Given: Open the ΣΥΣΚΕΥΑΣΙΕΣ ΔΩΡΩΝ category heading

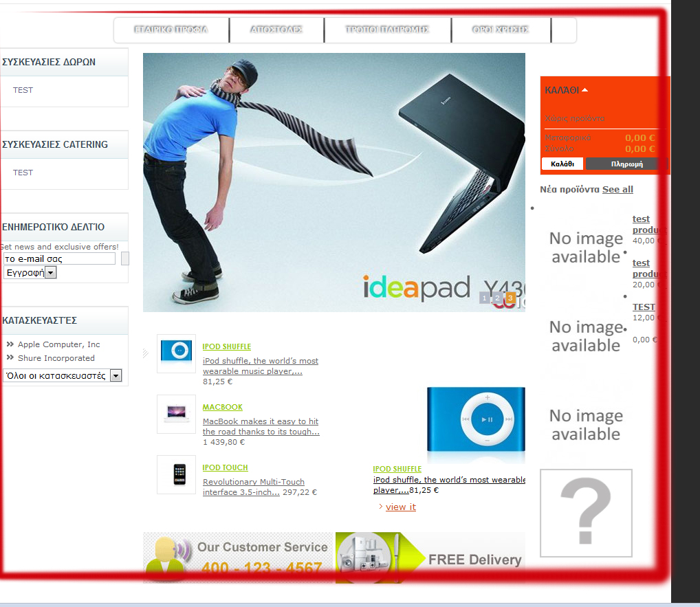Looking at the screenshot, I should (x=49, y=62).
